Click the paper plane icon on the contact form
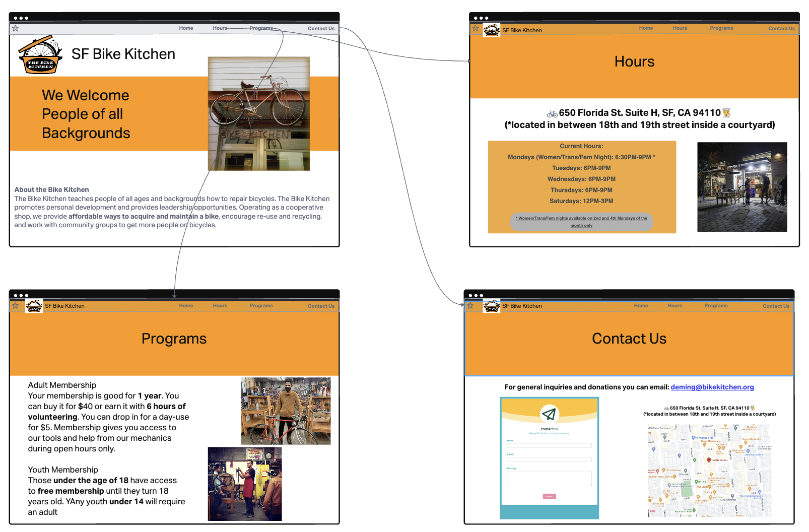 pyautogui.click(x=549, y=414)
